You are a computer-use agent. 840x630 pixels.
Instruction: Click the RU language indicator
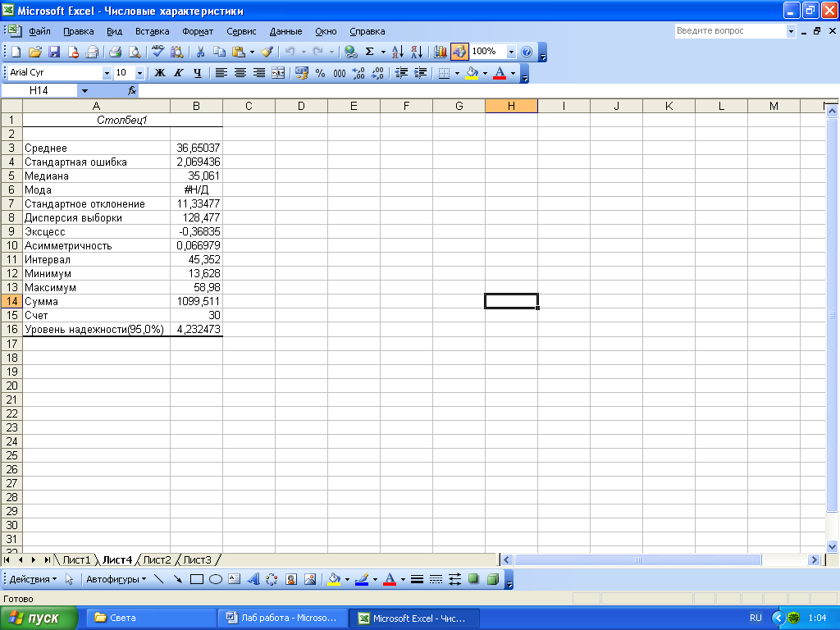756,618
